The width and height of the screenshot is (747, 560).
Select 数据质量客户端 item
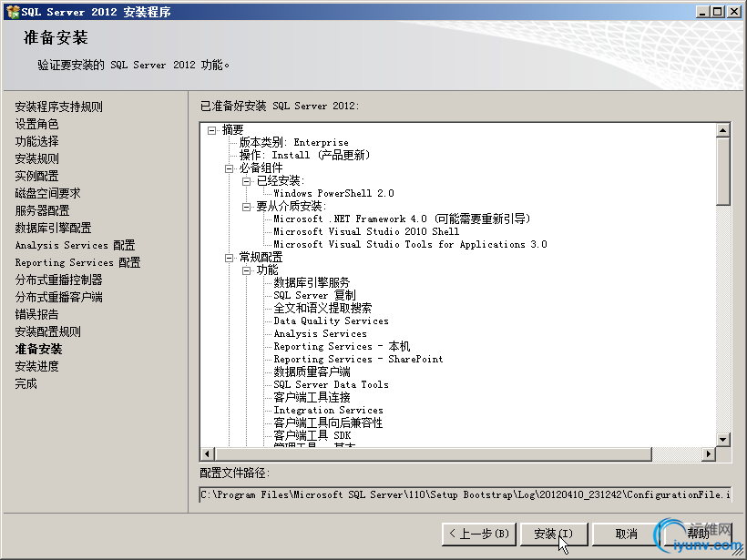312,372
